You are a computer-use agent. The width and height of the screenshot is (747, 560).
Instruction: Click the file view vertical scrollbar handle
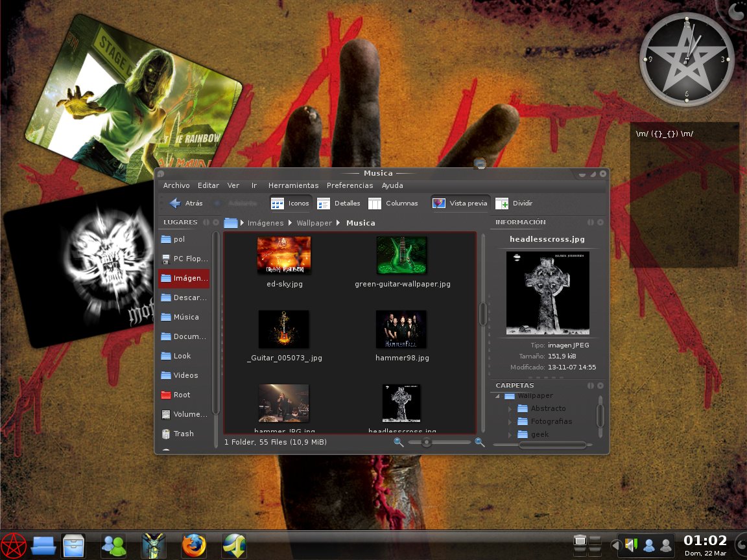[x=482, y=314]
